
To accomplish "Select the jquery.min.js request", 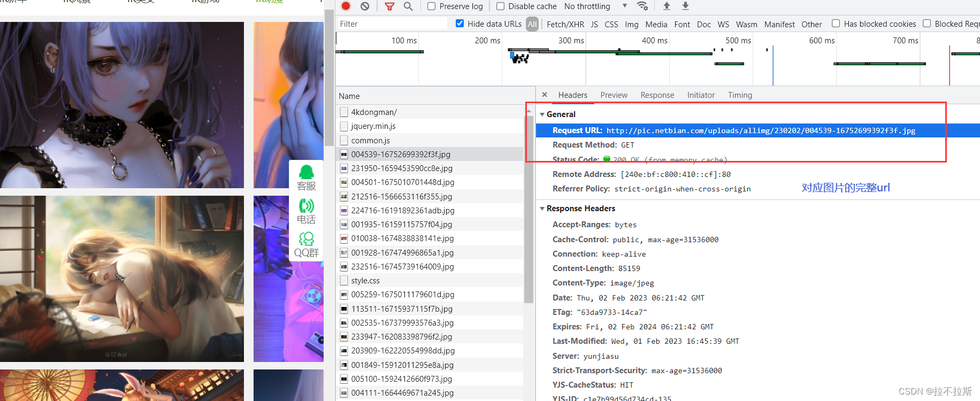I will [x=430, y=126].
